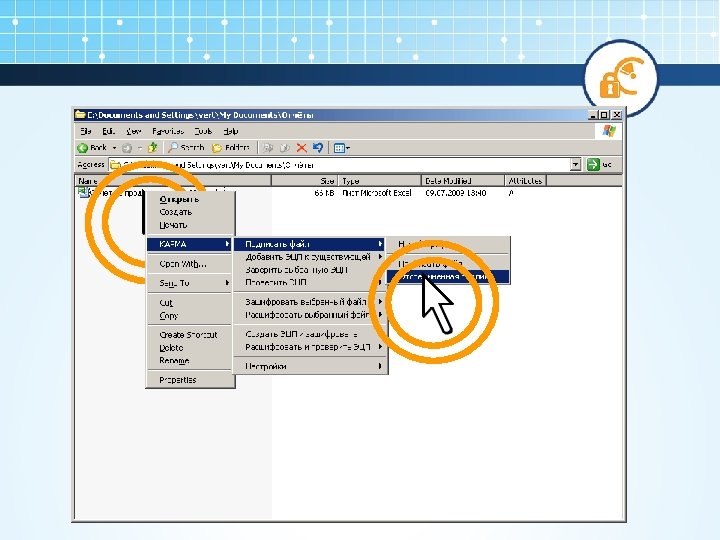Toggle the Folders pane button

[x=231, y=147]
